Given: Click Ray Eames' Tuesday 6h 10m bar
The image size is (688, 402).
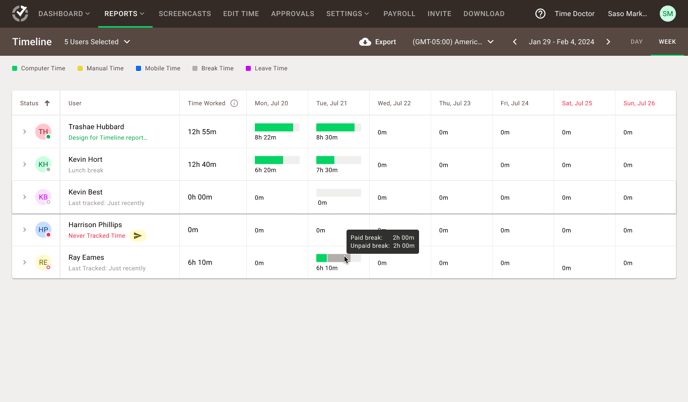Looking at the screenshot, I should tap(338, 258).
